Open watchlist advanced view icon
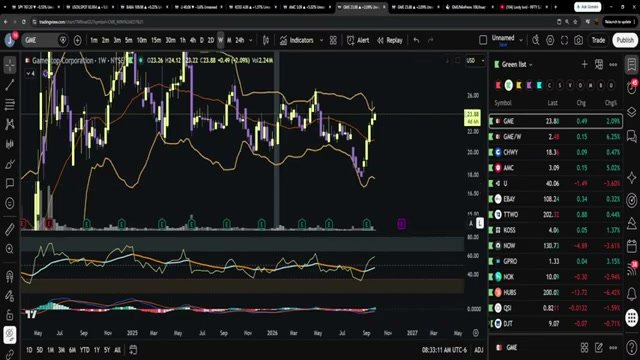 (599, 64)
